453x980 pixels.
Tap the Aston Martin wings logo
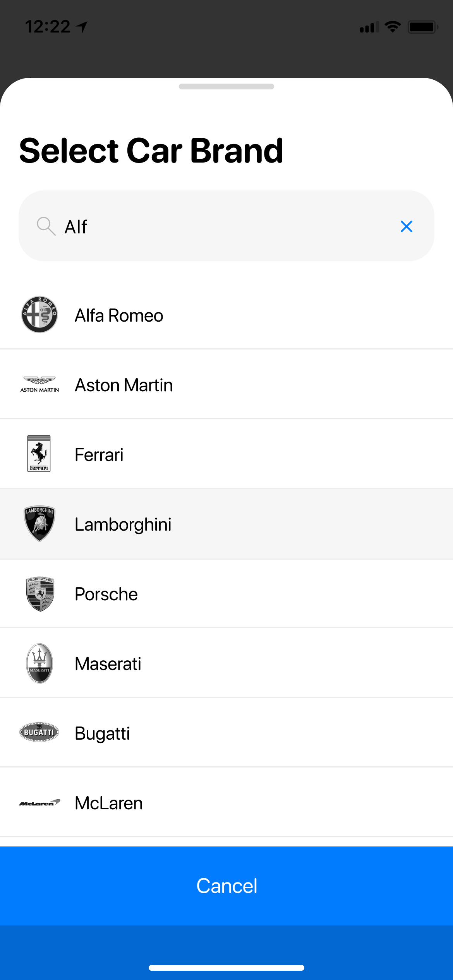39,384
